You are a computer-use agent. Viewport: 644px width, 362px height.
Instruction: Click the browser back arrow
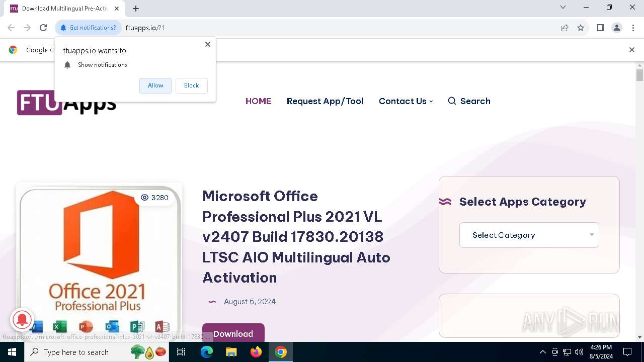[x=11, y=28]
